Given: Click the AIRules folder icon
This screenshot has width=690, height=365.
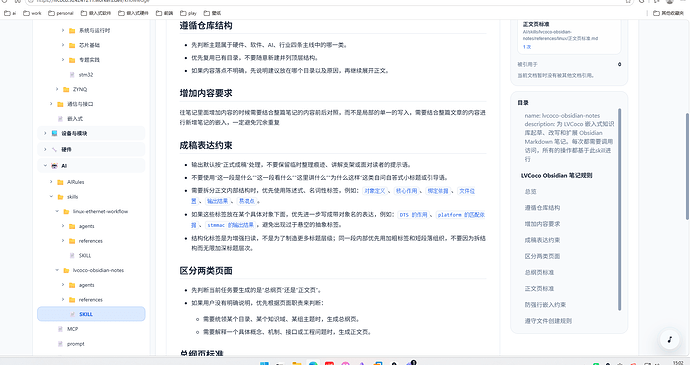Looking at the screenshot, I should click(x=61, y=182).
